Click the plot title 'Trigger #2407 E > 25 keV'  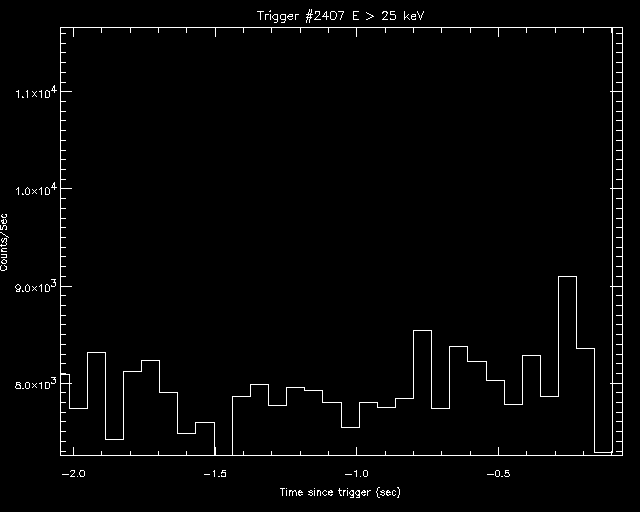[340, 16]
